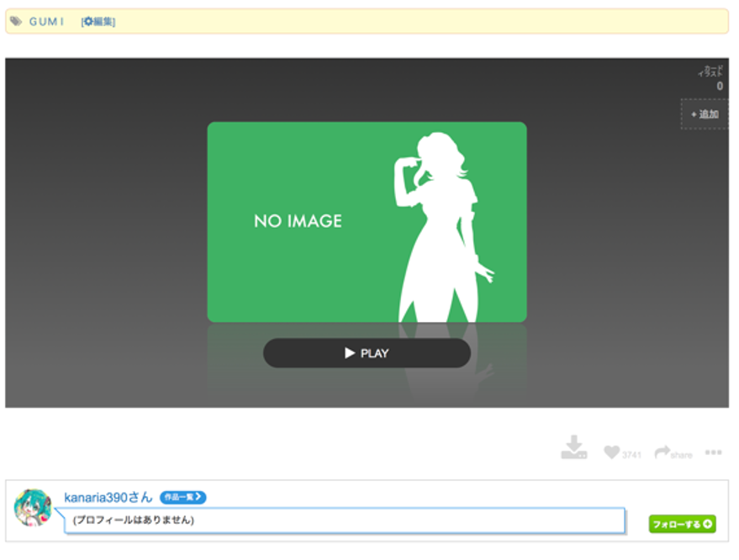The image size is (739, 560).
Task: Open kanaria390's avatar image
Action: tap(33, 508)
